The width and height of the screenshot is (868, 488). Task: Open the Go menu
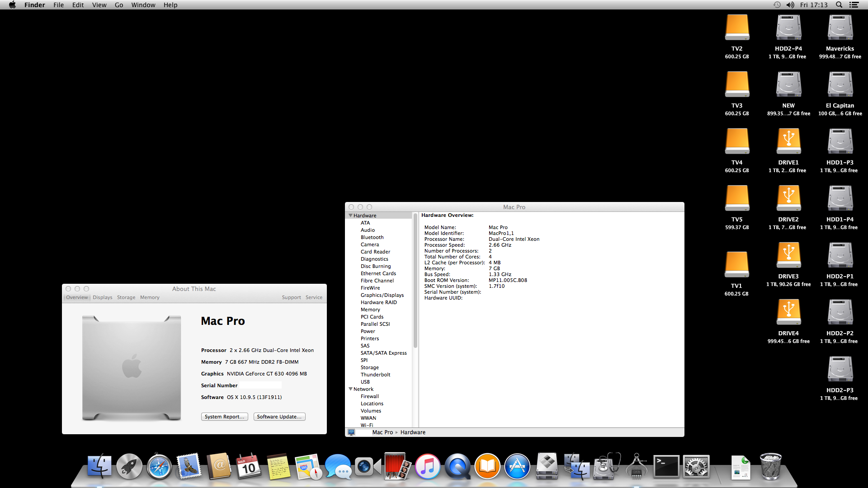119,5
